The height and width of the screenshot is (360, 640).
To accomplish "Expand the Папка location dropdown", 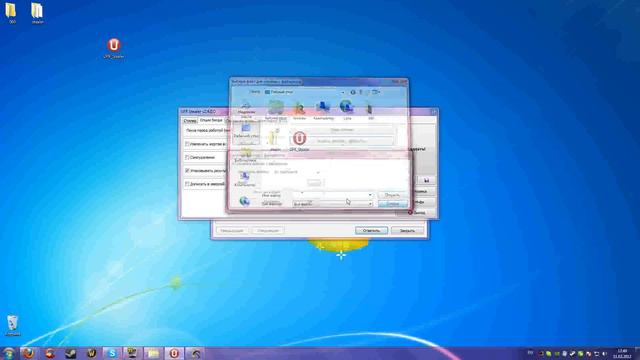I will [x=342, y=92].
